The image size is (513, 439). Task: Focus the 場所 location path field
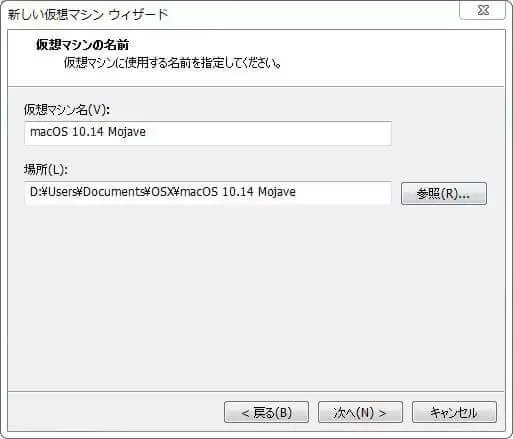click(208, 193)
